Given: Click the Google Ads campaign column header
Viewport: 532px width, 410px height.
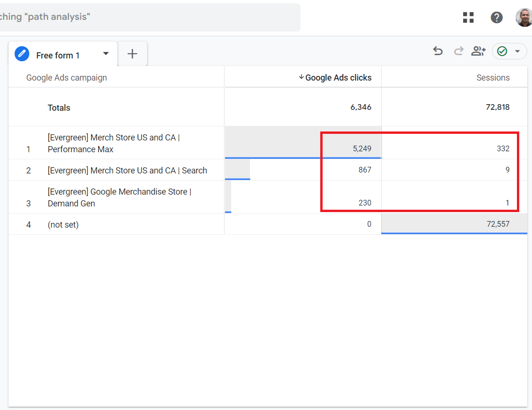Looking at the screenshot, I should tap(66, 78).
